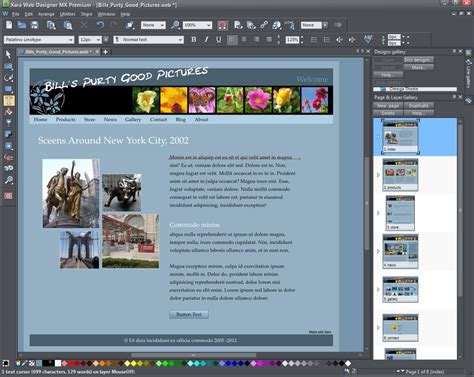
Task: Select the Shadow tool
Action: [x=8, y=134]
